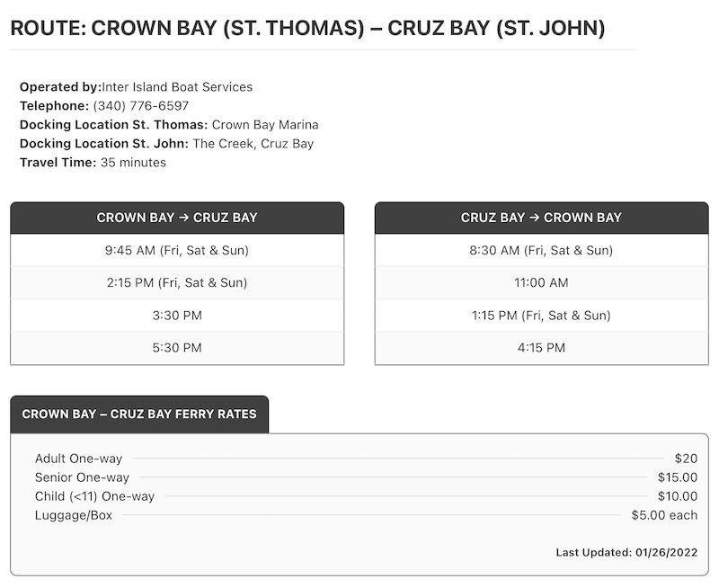Click the Senior One-way $15.00 price

click(x=678, y=477)
